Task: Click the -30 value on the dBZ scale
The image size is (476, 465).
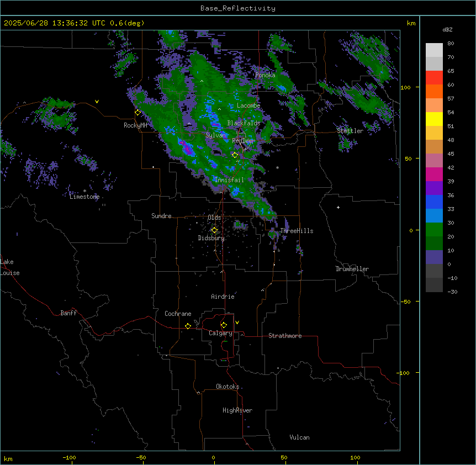Action: pyautogui.click(x=452, y=292)
